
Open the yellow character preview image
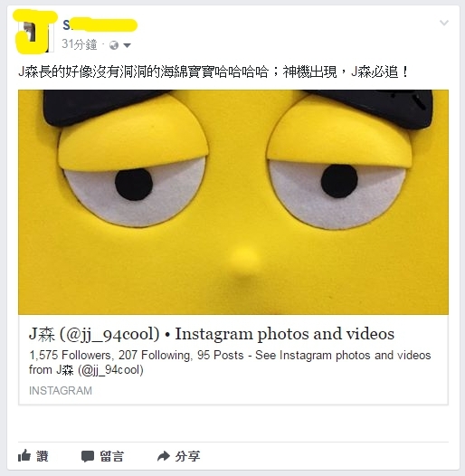coord(233,202)
